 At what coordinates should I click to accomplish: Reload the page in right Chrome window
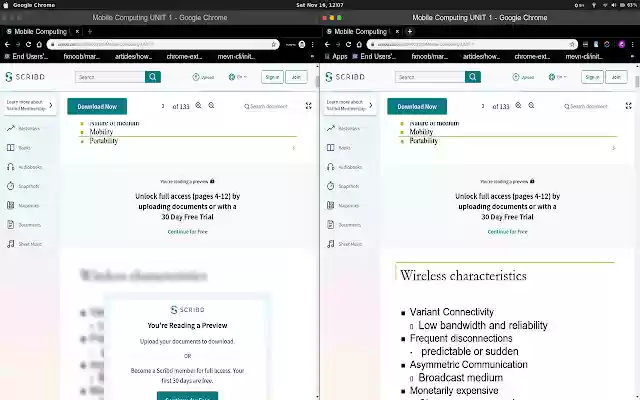(x=348, y=44)
